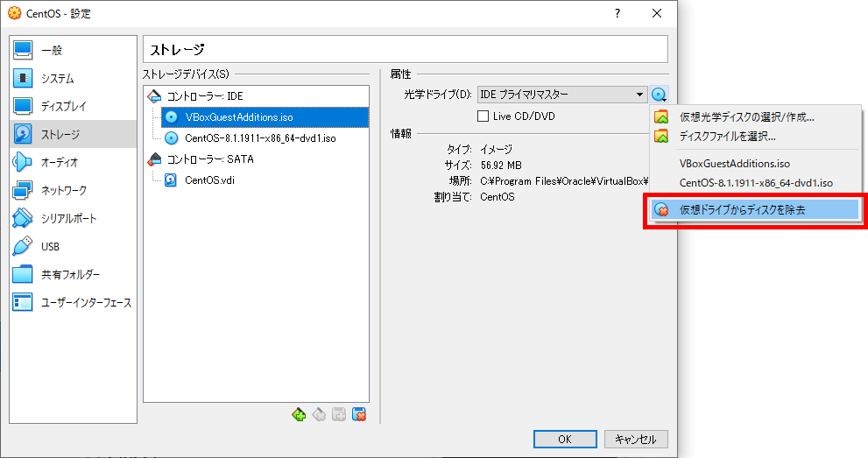Click the 場所 path C:¥Program Files¥Oracle¥VirtualBox
Viewport: 868px width, 458px height.
tap(564, 181)
